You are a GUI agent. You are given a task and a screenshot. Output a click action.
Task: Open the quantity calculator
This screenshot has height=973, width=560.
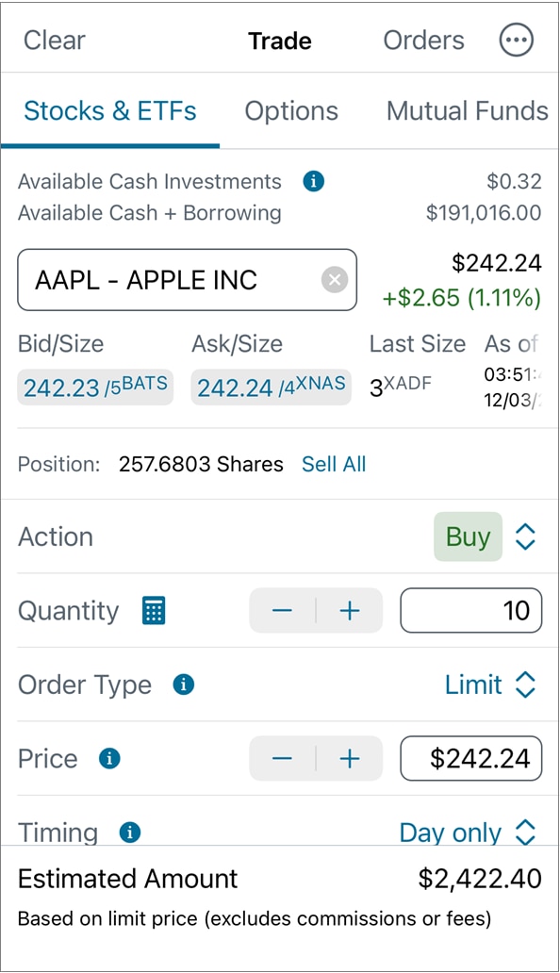(154, 611)
